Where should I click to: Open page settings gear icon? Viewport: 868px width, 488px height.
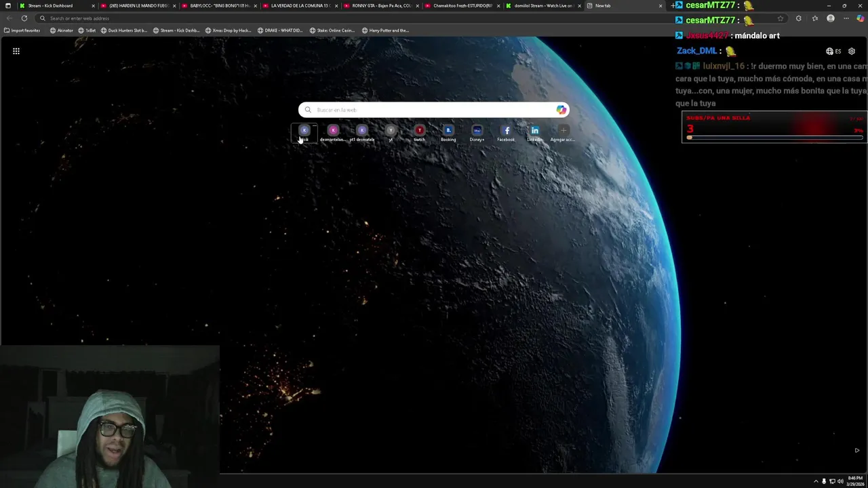tap(852, 52)
